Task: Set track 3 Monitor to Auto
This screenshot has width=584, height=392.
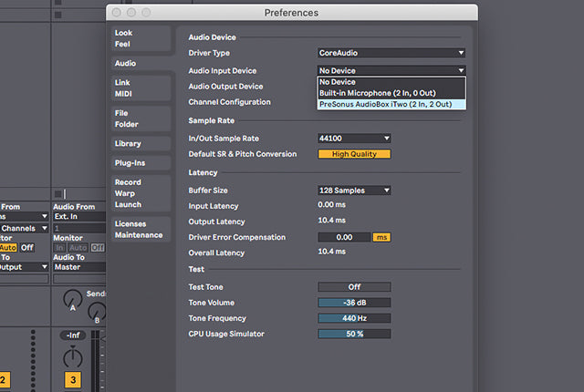Action: [x=78, y=248]
